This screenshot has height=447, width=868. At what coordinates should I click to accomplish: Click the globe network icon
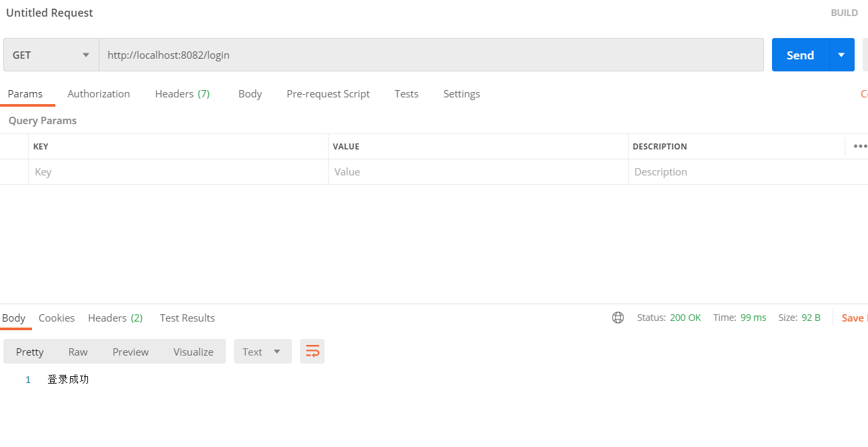pyautogui.click(x=618, y=318)
